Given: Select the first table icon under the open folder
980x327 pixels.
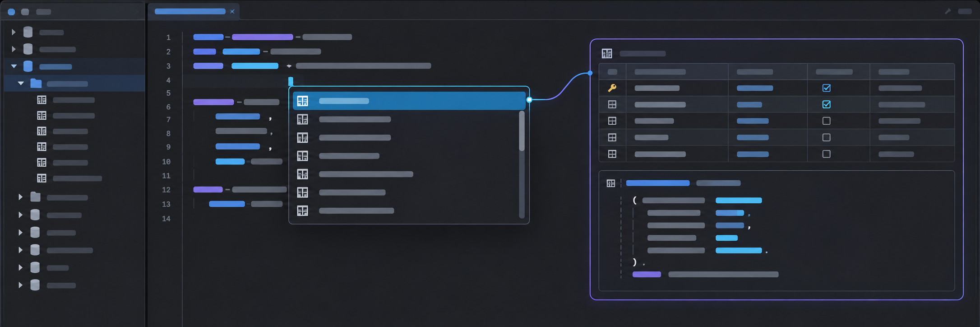Looking at the screenshot, I should (42, 100).
